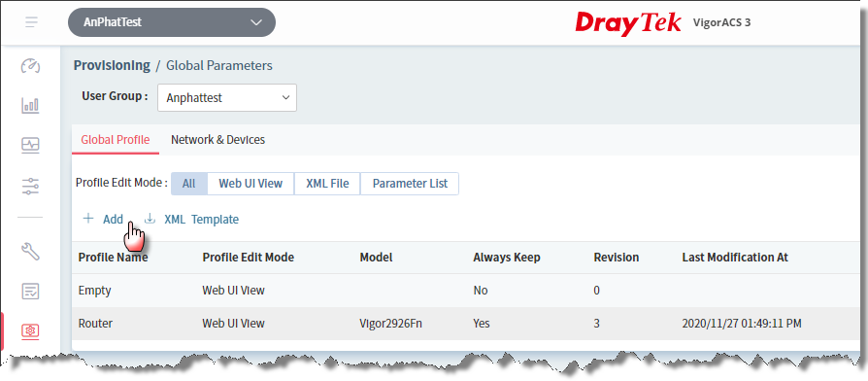Open the Dashboard gauge icon in sidebar
The width and height of the screenshot is (868, 381).
pyautogui.click(x=30, y=66)
